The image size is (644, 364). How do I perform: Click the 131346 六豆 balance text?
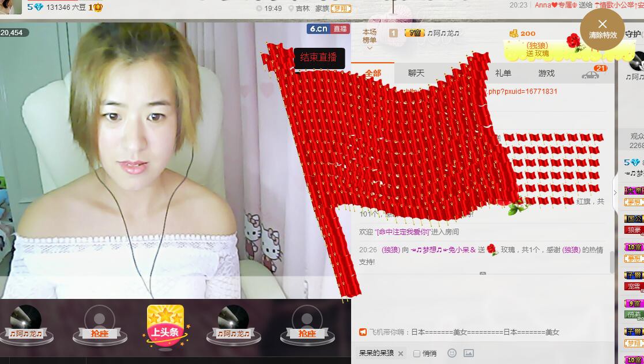[66, 7]
